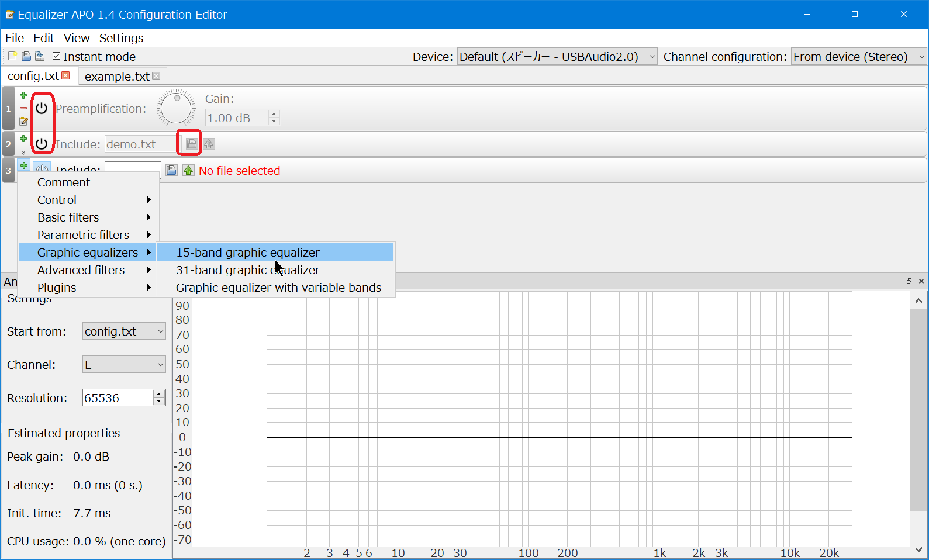Click the New file icon in toolbar
Viewport: 929px width, 560px height.
point(12,57)
